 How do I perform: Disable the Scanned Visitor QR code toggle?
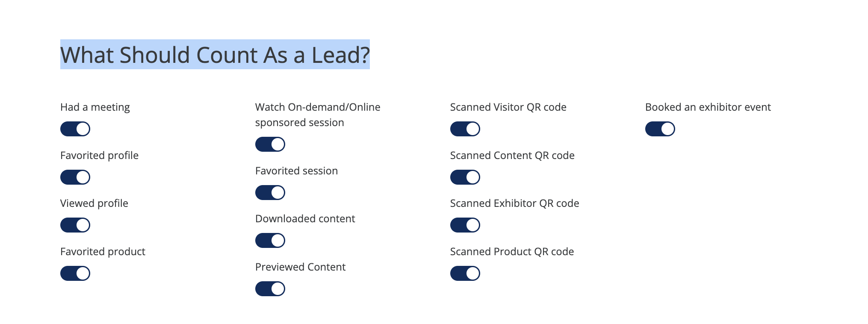465,129
